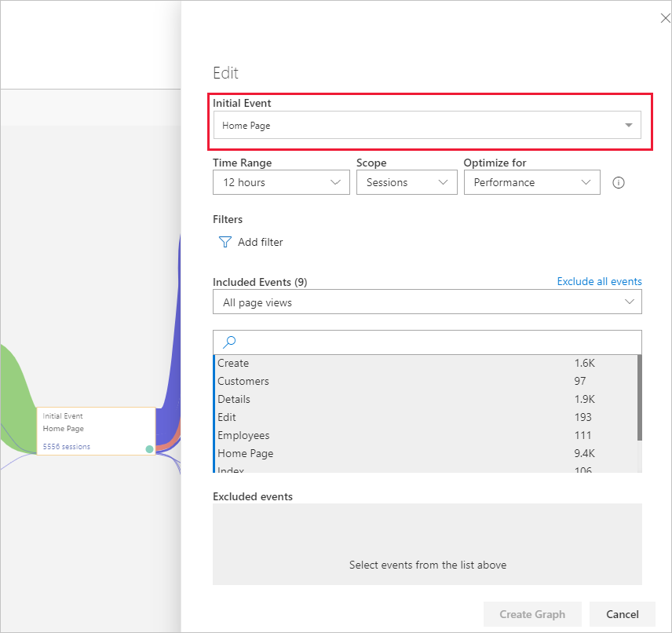The height and width of the screenshot is (633, 672).
Task: Click Exclude all events link
Action: pos(599,281)
